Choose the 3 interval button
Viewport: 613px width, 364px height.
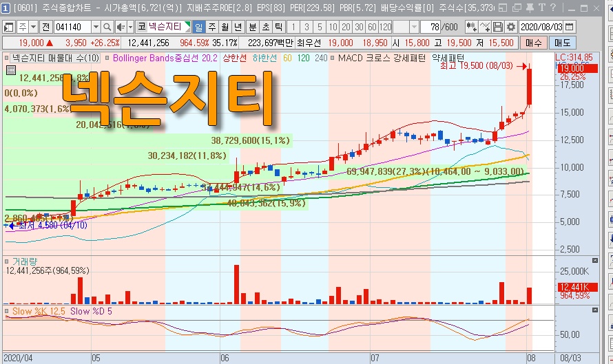point(307,27)
